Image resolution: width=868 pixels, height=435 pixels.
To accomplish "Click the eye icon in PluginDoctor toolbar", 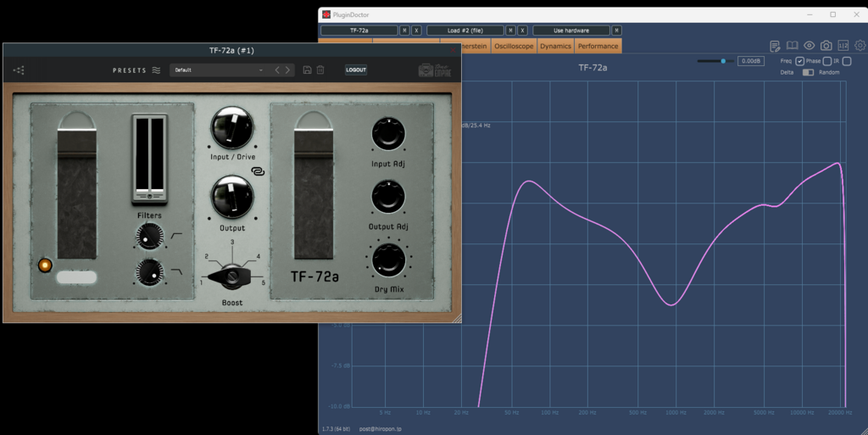I will [810, 46].
